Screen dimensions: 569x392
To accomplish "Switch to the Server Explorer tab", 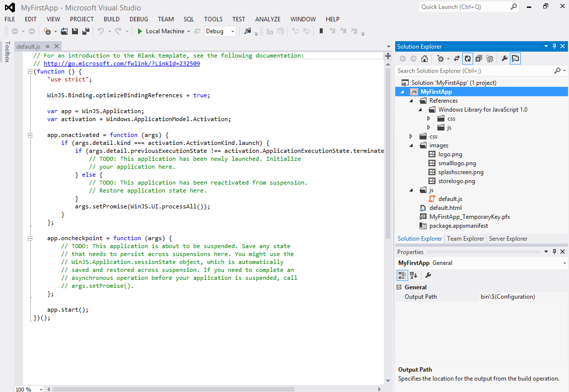I will coord(508,239).
